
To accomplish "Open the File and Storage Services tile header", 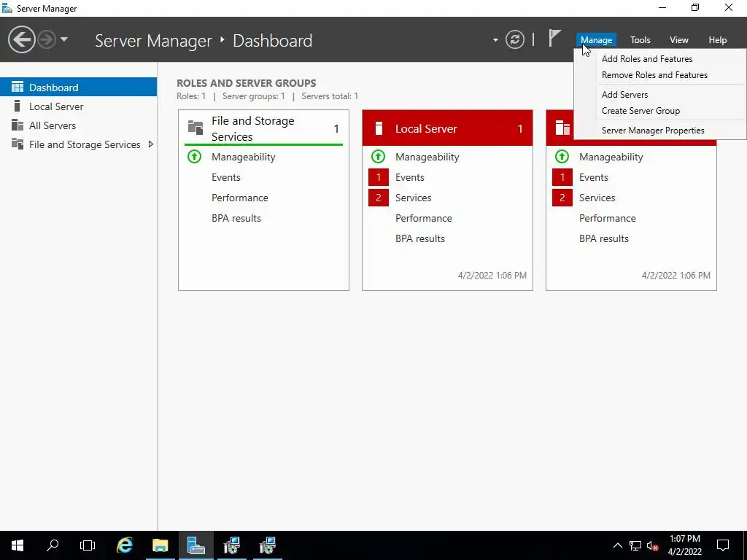I will coord(263,128).
